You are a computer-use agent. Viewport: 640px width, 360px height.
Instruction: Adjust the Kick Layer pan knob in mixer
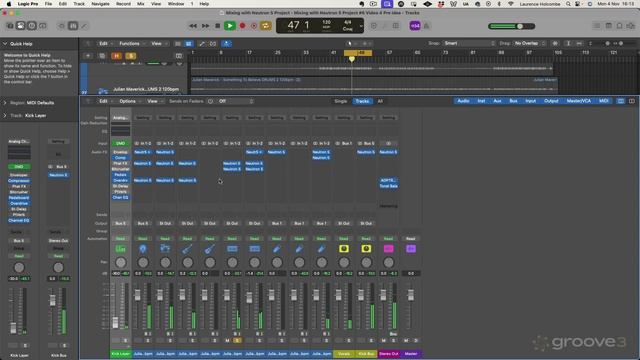(120, 262)
